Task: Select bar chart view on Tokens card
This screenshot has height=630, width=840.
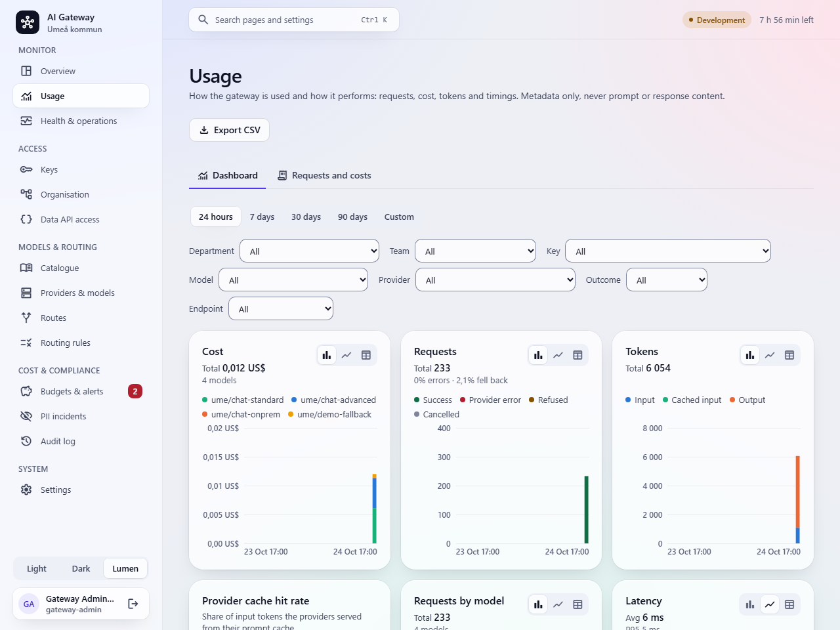Action: (750, 355)
